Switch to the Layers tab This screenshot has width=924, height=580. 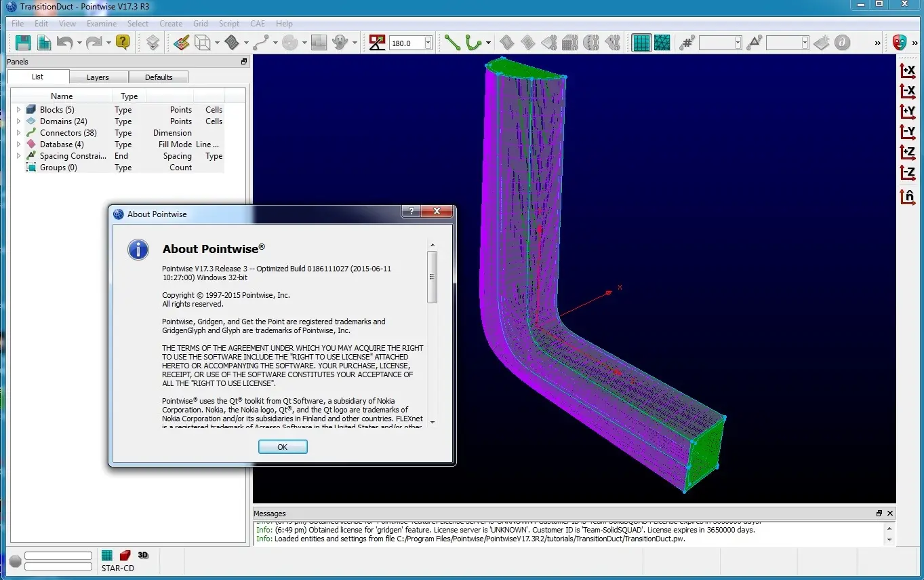coord(98,77)
